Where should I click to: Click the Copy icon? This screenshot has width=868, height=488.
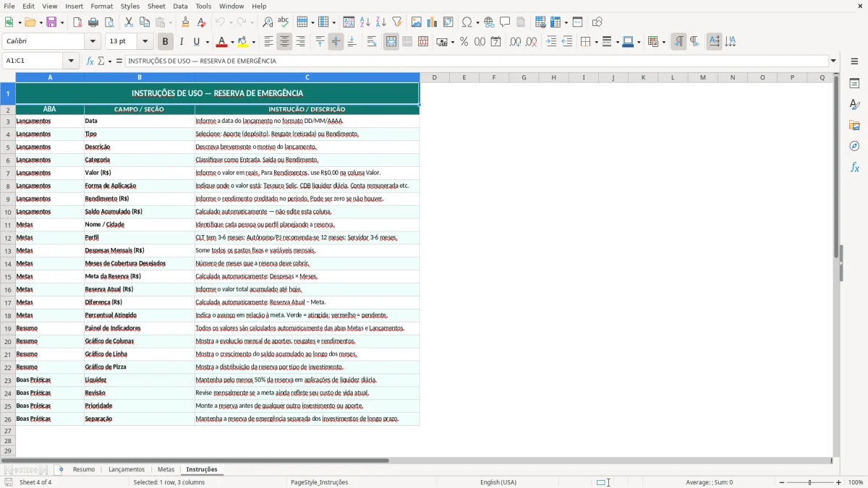coord(145,22)
